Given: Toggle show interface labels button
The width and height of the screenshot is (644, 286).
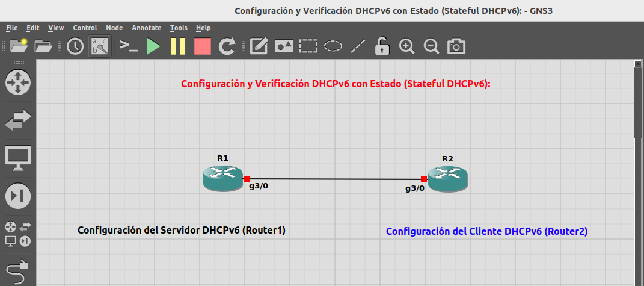Looking at the screenshot, I should pos(100,46).
